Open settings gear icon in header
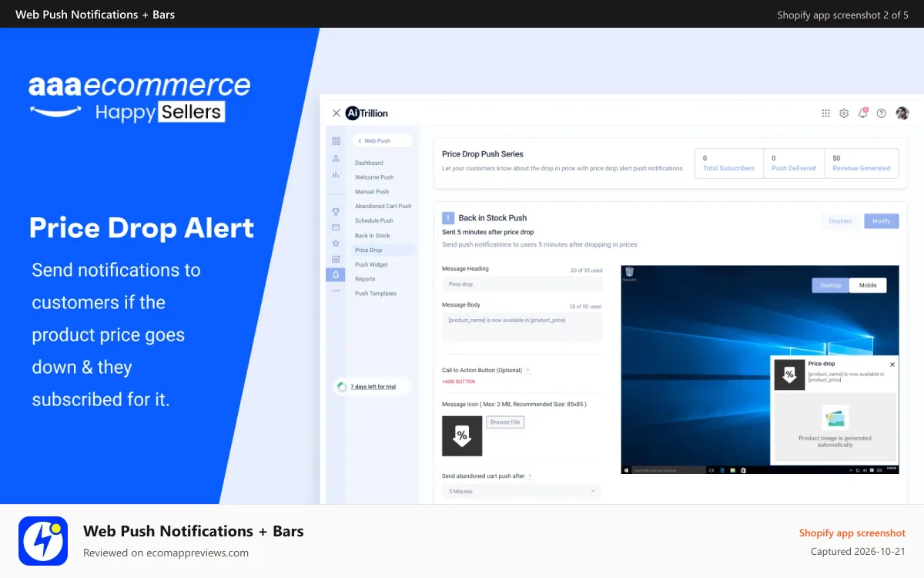 (844, 113)
